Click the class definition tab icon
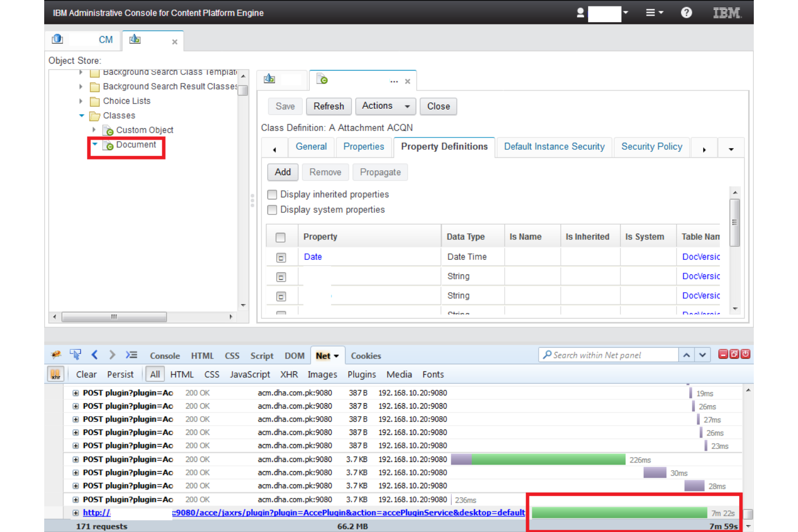This screenshot has height=532, width=798. tap(322, 79)
